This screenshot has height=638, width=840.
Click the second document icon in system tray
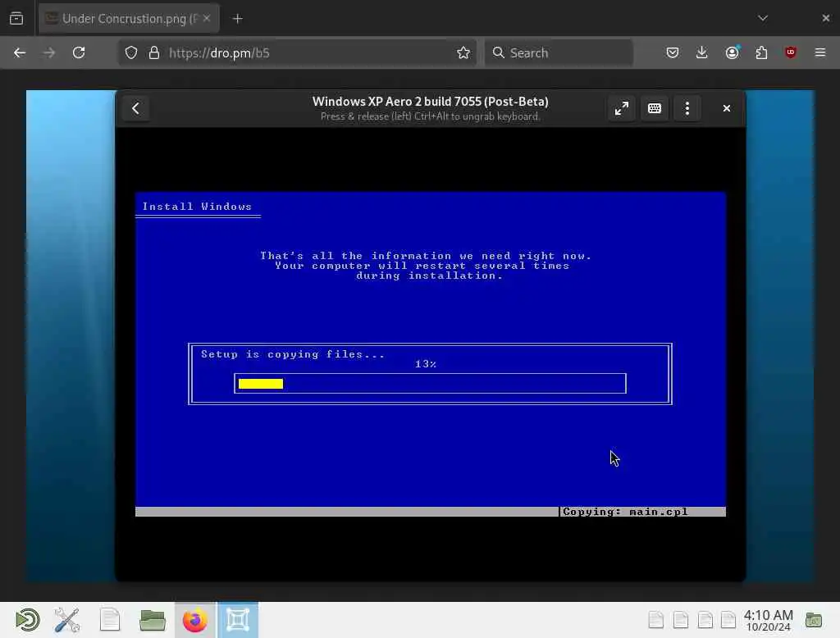click(680, 620)
